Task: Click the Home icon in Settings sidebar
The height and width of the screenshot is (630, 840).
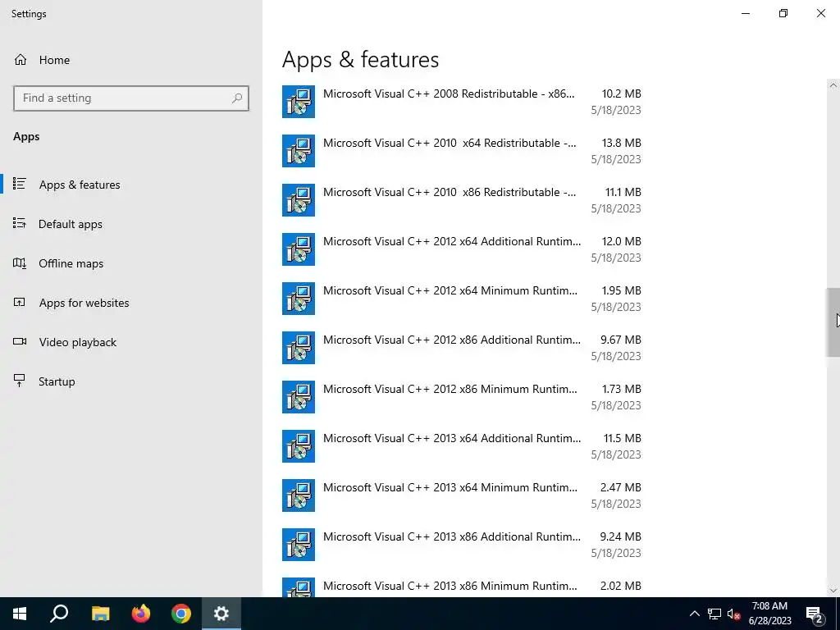Action: click(x=21, y=59)
